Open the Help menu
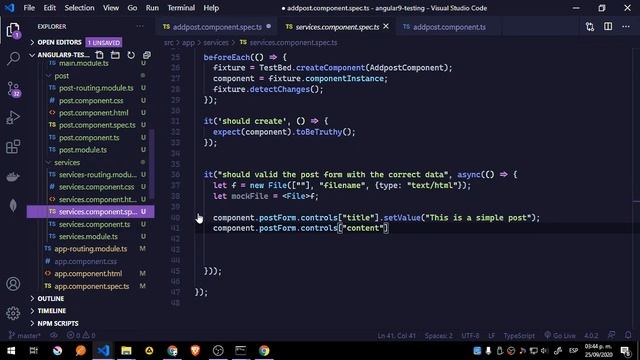 (x=211, y=8)
